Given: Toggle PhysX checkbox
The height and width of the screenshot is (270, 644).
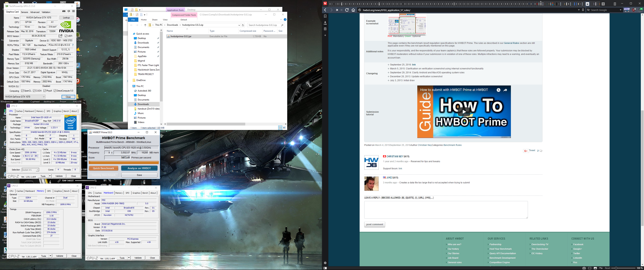Looking at the screenshot, I should click(45, 91).
